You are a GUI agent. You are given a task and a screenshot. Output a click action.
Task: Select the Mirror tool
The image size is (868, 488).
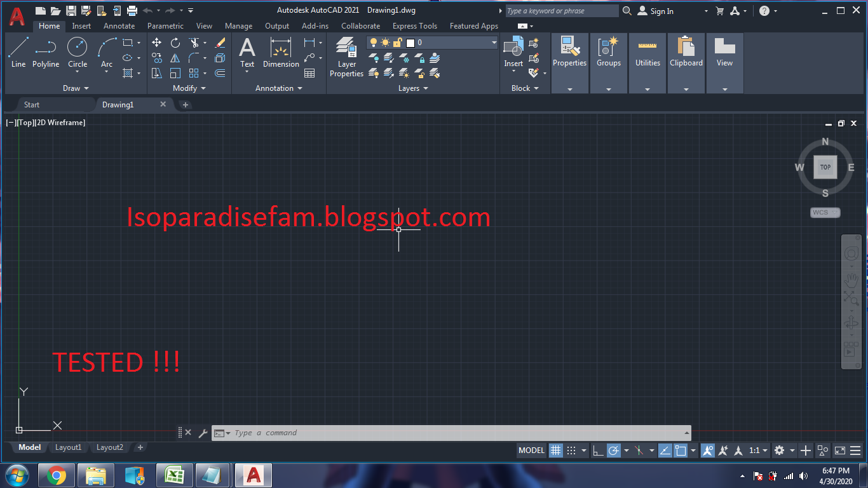[x=175, y=58]
